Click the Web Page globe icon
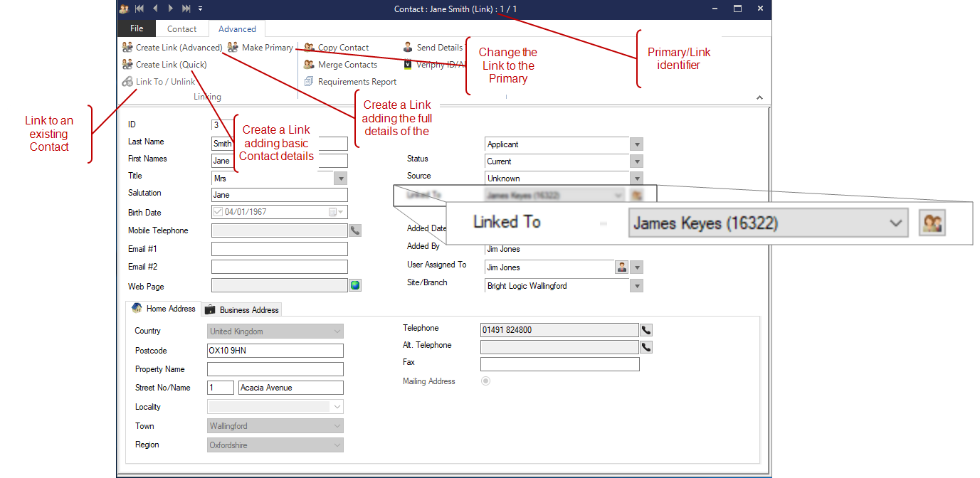Viewport: 980px width, 478px height. 355,285
